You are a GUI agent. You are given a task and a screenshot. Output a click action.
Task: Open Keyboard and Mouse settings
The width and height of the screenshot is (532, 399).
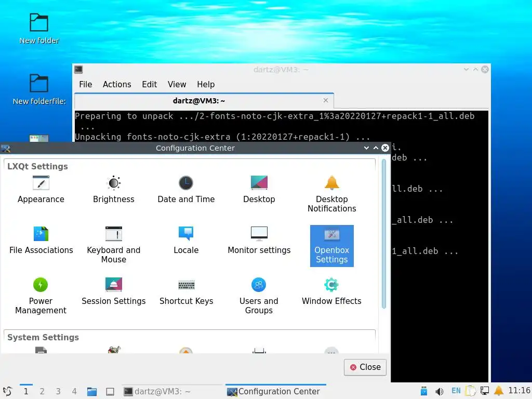click(x=114, y=245)
